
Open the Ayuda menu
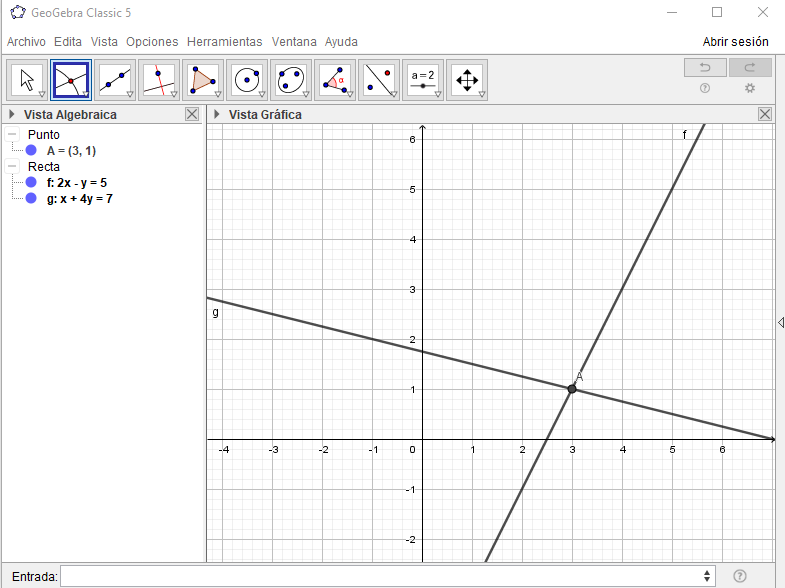[341, 42]
